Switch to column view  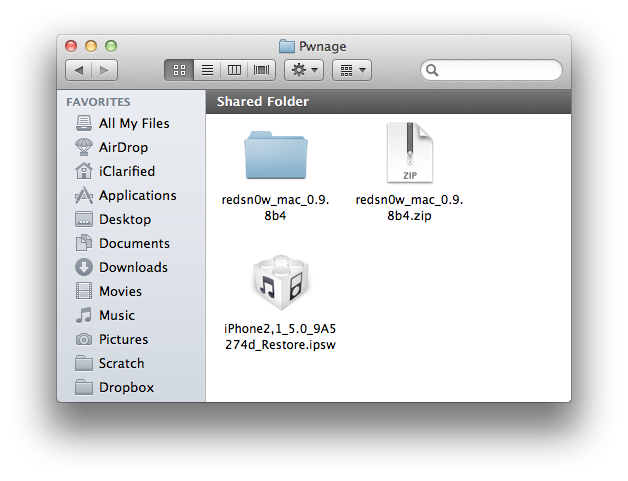click(x=234, y=70)
